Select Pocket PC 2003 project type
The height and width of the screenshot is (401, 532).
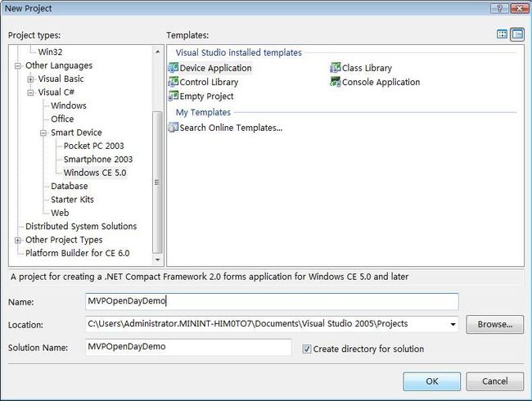(x=93, y=146)
